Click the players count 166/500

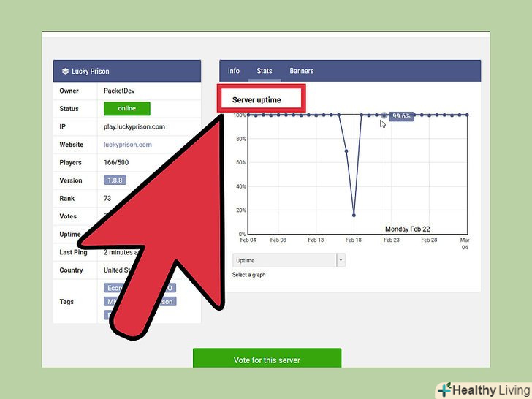116,162
